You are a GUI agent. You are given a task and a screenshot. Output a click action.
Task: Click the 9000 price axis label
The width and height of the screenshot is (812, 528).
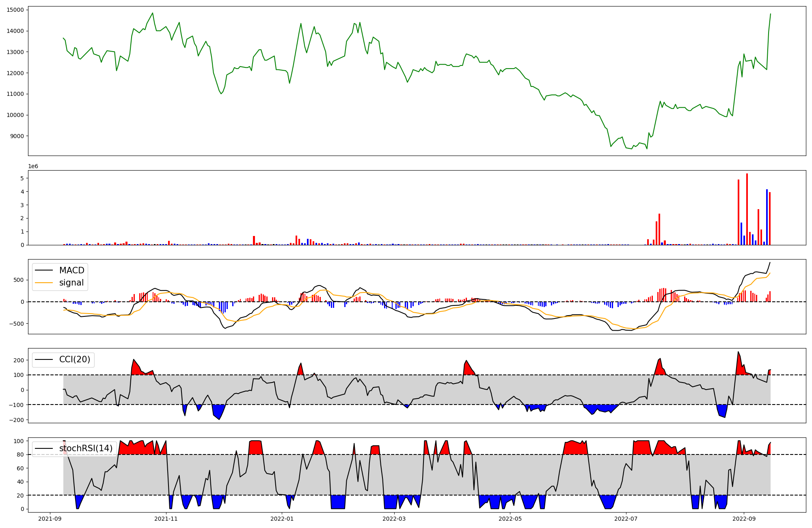click(17, 136)
